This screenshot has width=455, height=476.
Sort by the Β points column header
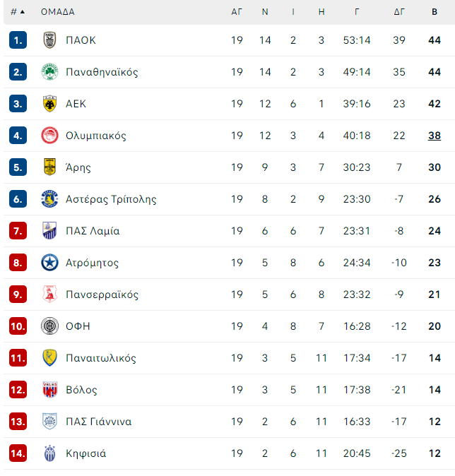pos(435,12)
